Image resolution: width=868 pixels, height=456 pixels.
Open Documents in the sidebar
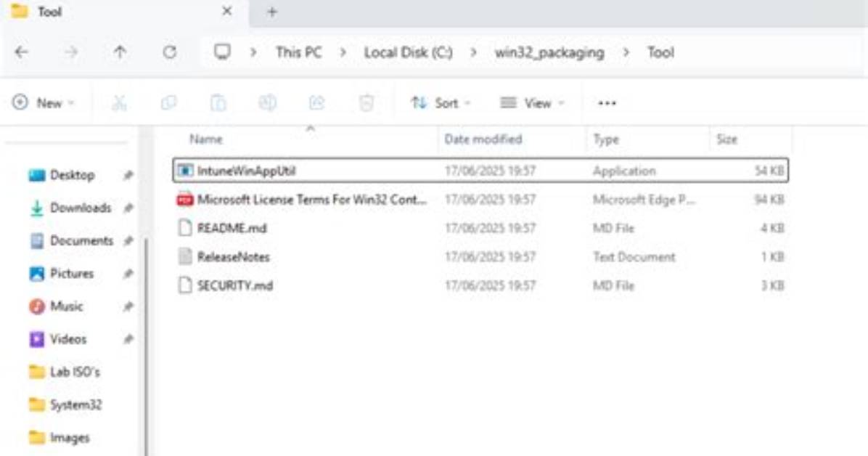coord(81,240)
